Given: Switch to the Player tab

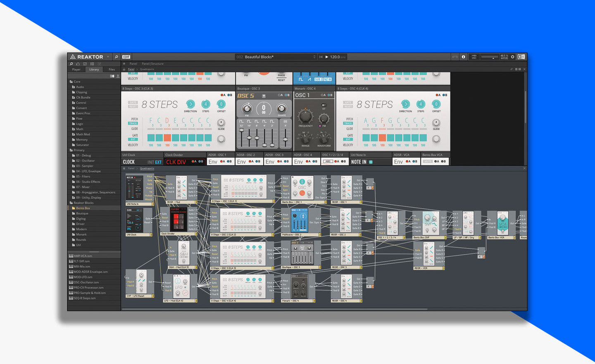Looking at the screenshot, I should click(76, 69).
